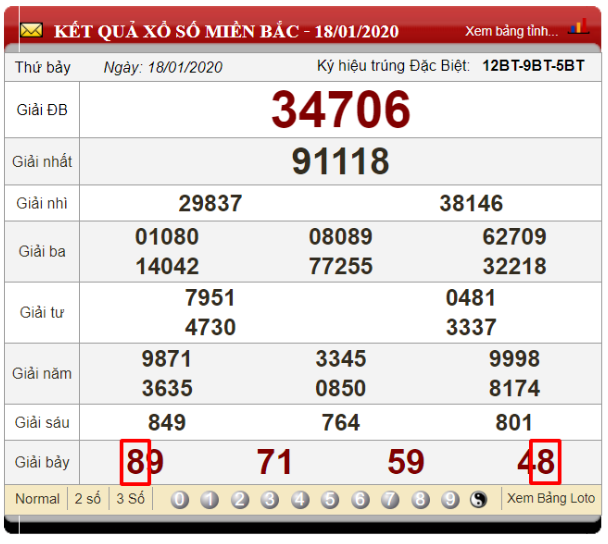Screen dimensions: 608x544
Task: Highlight numbers with digit 3 circle
Action: [270, 500]
